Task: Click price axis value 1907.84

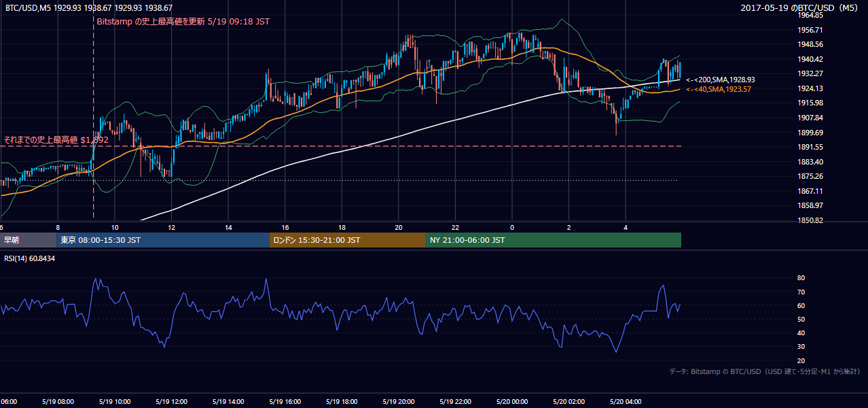Action: (x=812, y=118)
